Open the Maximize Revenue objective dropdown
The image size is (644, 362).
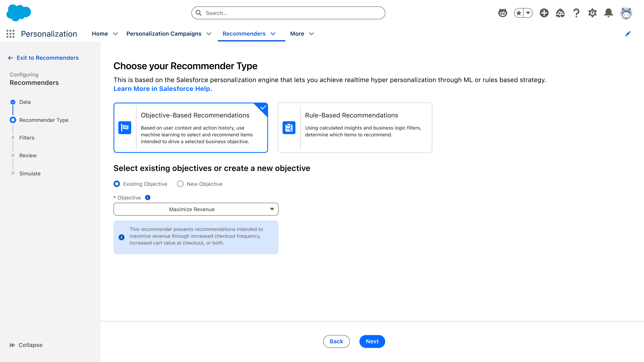click(x=196, y=209)
